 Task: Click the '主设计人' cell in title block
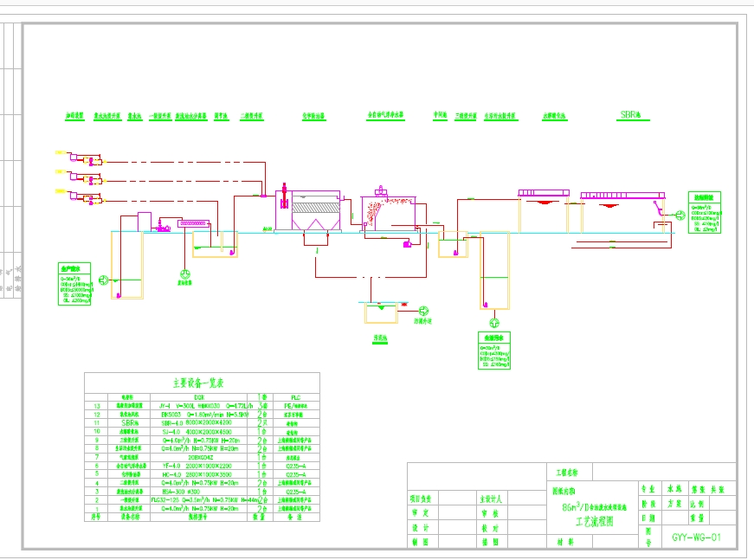(x=491, y=499)
